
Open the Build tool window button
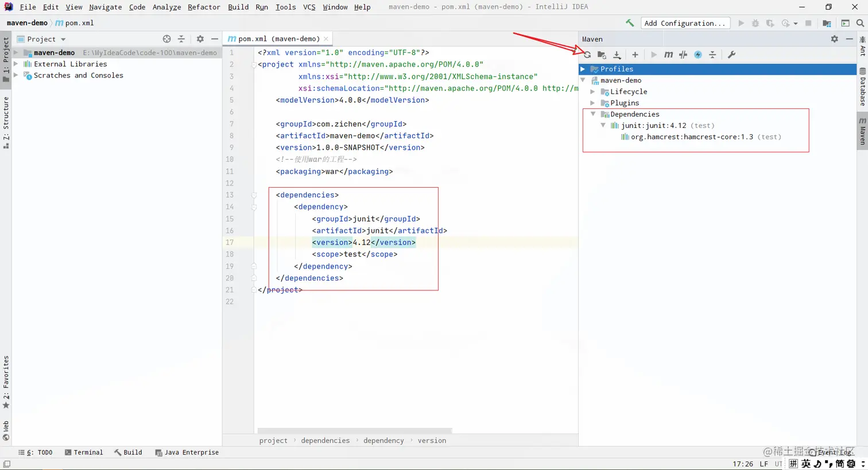[128, 452]
